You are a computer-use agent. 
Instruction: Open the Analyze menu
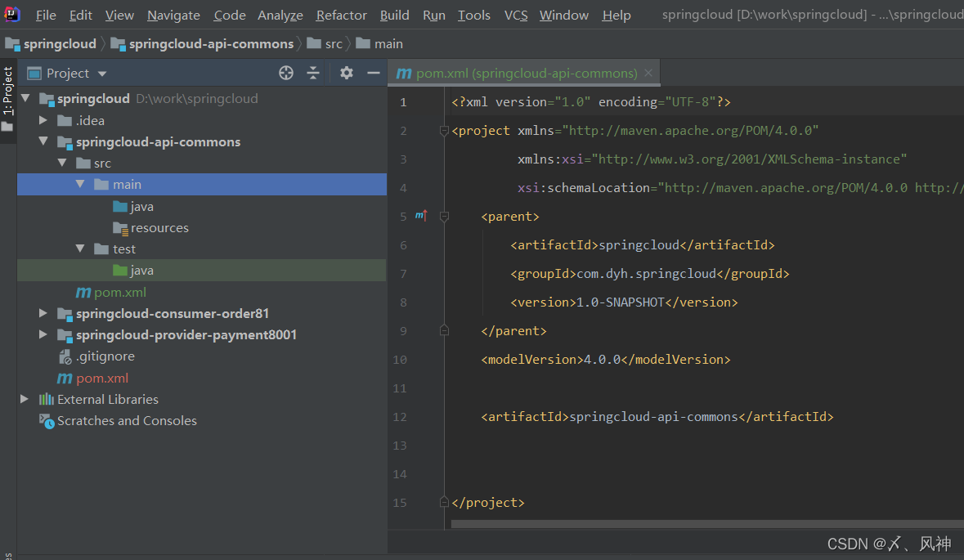280,15
